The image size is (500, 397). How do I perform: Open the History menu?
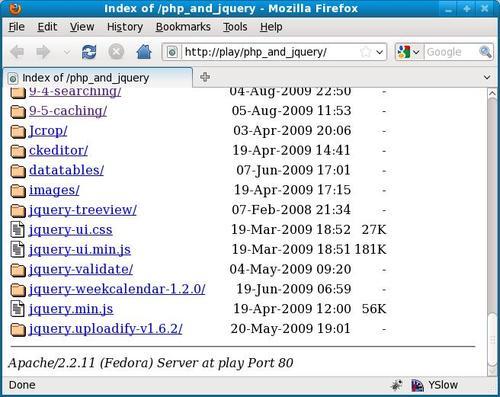click(x=125, y=27)
